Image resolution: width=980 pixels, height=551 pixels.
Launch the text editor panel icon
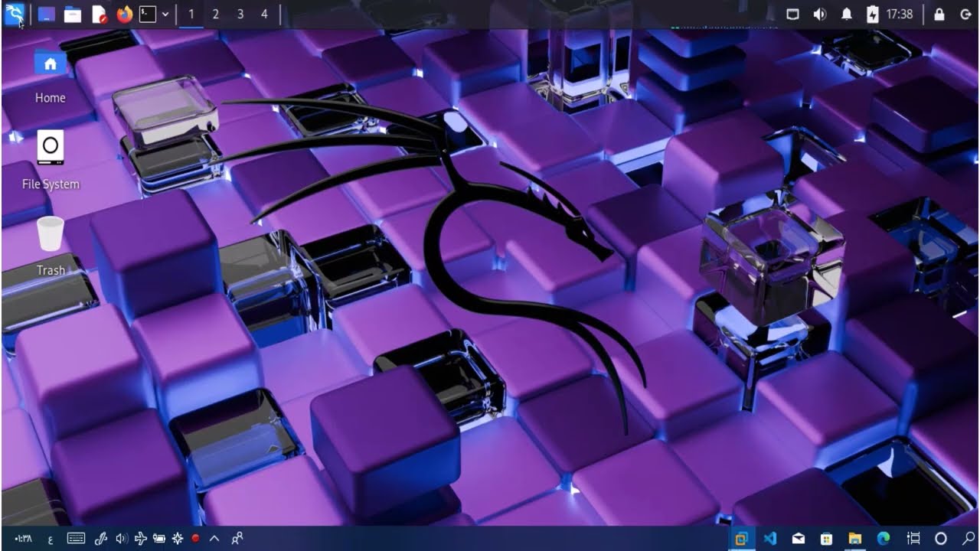99,14
